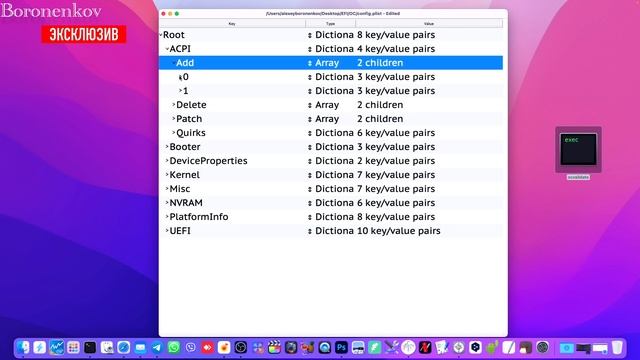
Task: Open type selector for the Patch row
Action: (310, 119)
